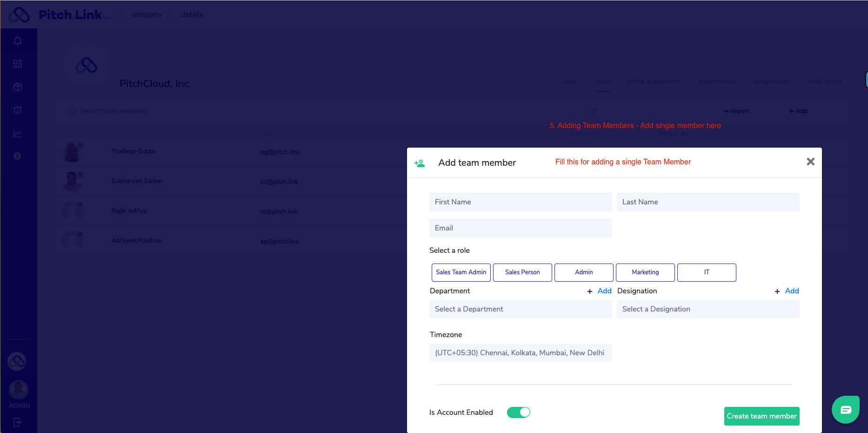The image size is (868, 433).
Task: Click Abhijeet Pradhan name
Action: click(x=136, y=241)
